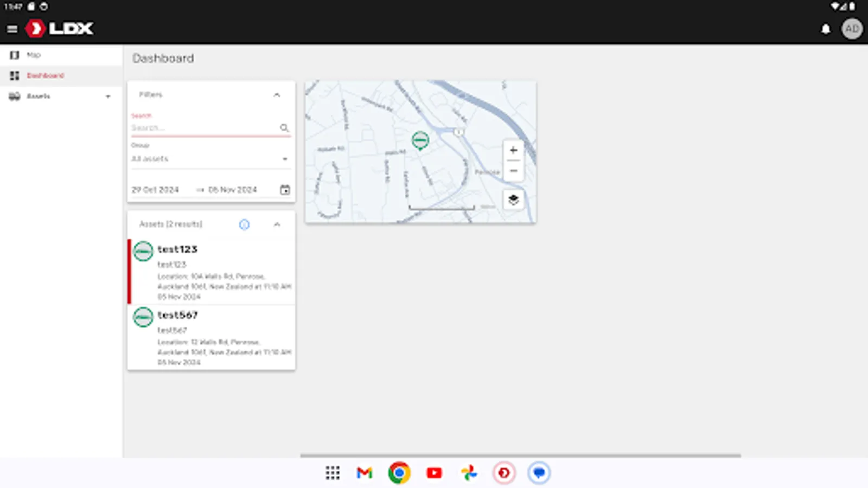Click the info icon beside Assets results

point(244,224)
